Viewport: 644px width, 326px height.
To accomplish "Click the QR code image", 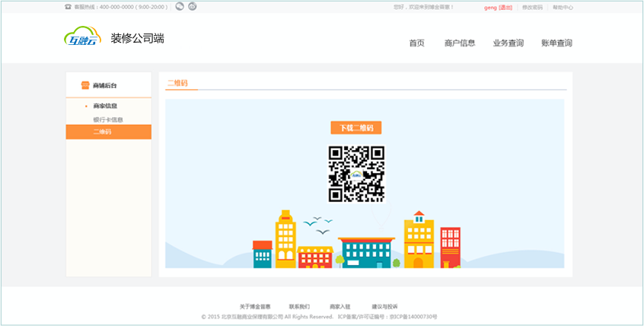I will click(356, 174).
